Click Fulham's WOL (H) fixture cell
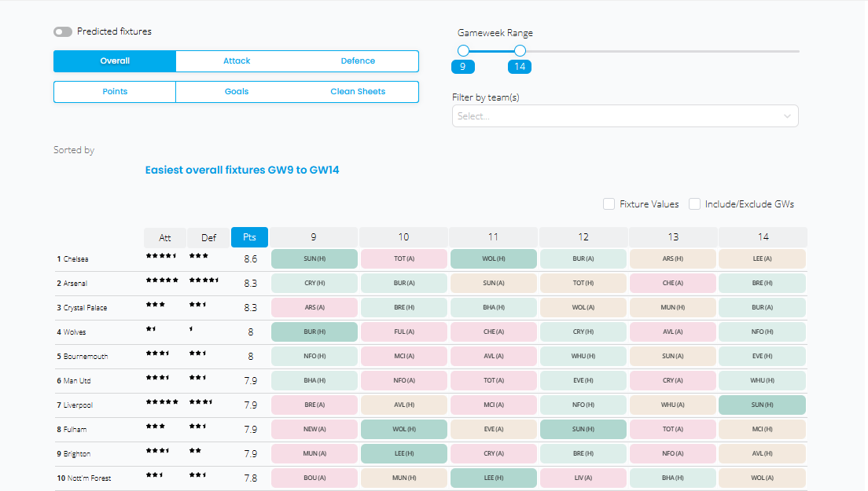Screen dimensions: 868x491 click(x=404, y=429)
